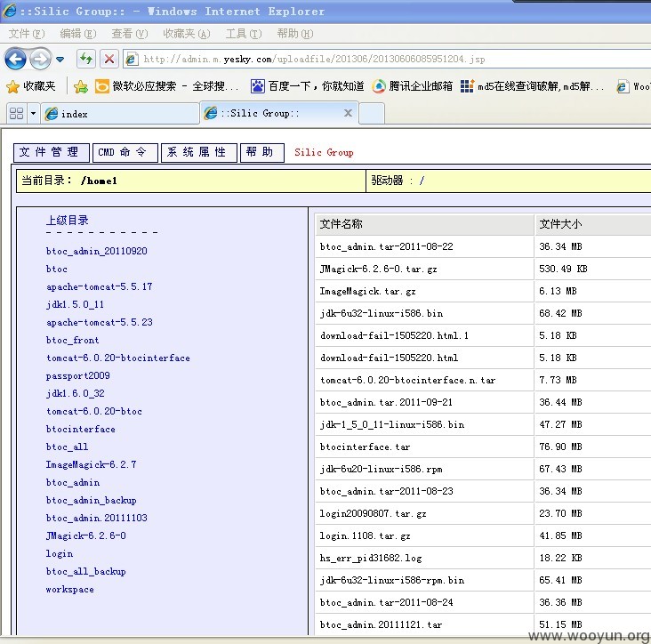Open the passport2009 folder
651x644 pixels.
tap(78, 375)
